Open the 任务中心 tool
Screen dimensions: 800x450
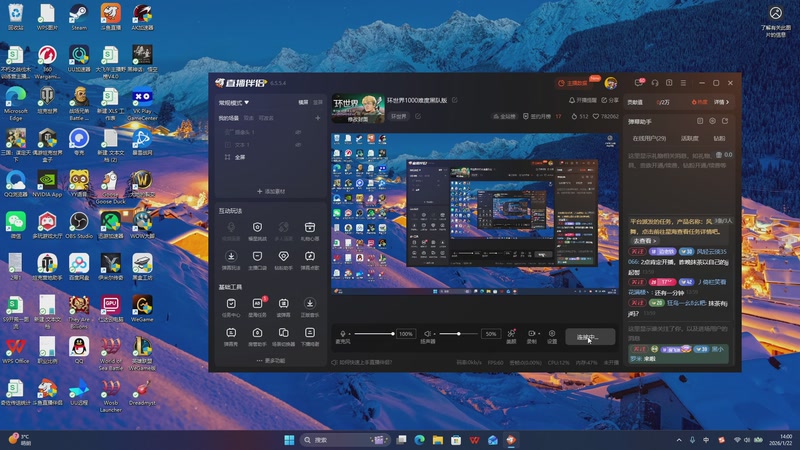[231, 308]
